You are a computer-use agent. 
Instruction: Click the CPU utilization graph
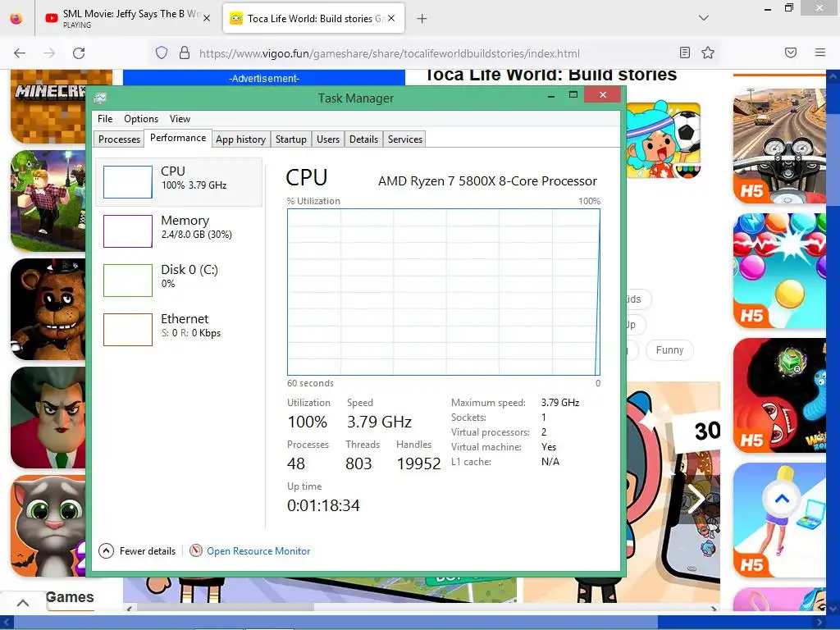444,292
